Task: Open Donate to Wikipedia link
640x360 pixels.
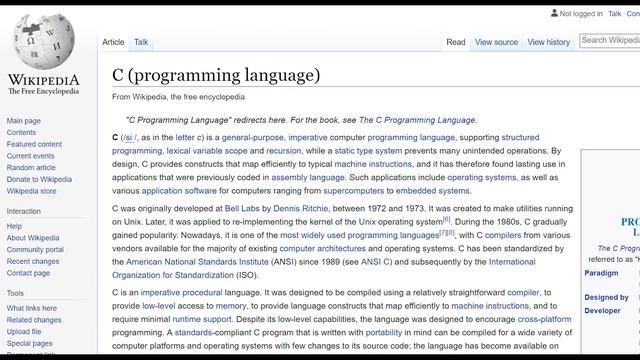Action: 39,179
